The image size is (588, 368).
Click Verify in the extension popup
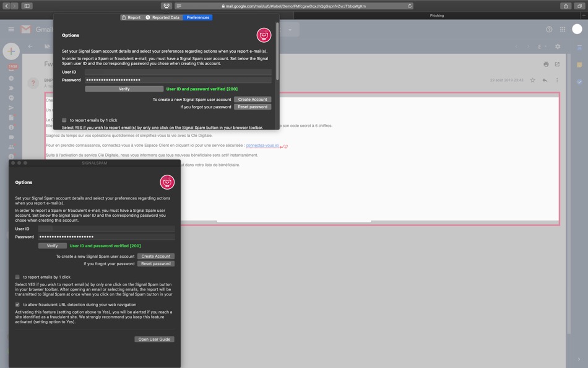point(124,89)
